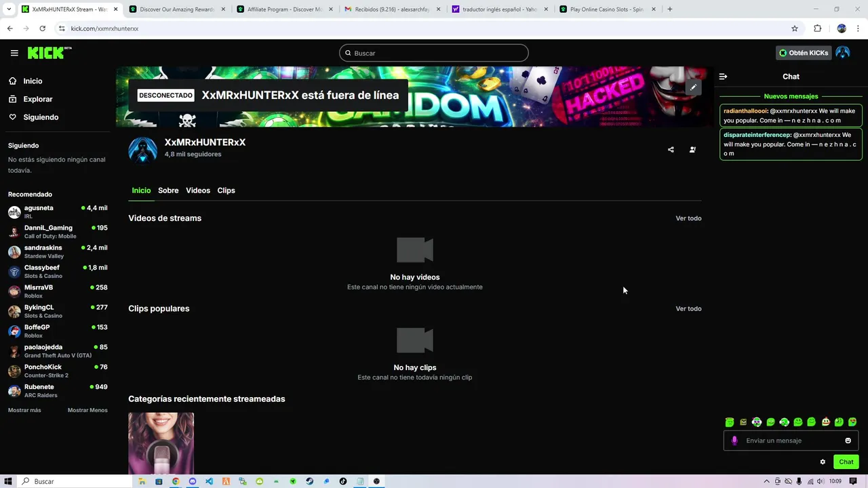Click the Enviar un mensaje field
The image size is (868, 488).
pyautogui.click(x=791, y=441)
